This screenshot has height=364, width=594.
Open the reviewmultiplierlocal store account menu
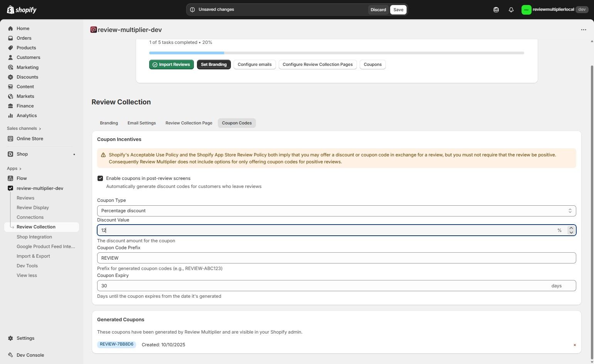click(x=555, y=9)
